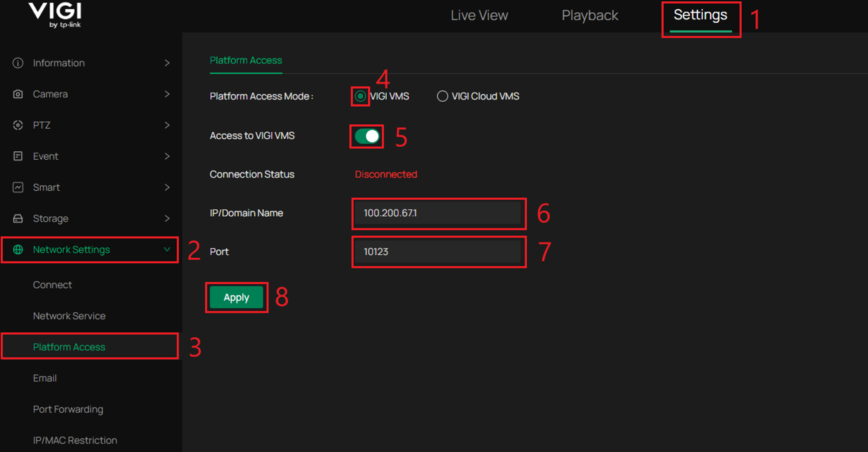Image resolution: width=868 pixels, height=452 pixels.
Task: Select the VIGI Cloud VMS radio button
Action: (442, 96)
